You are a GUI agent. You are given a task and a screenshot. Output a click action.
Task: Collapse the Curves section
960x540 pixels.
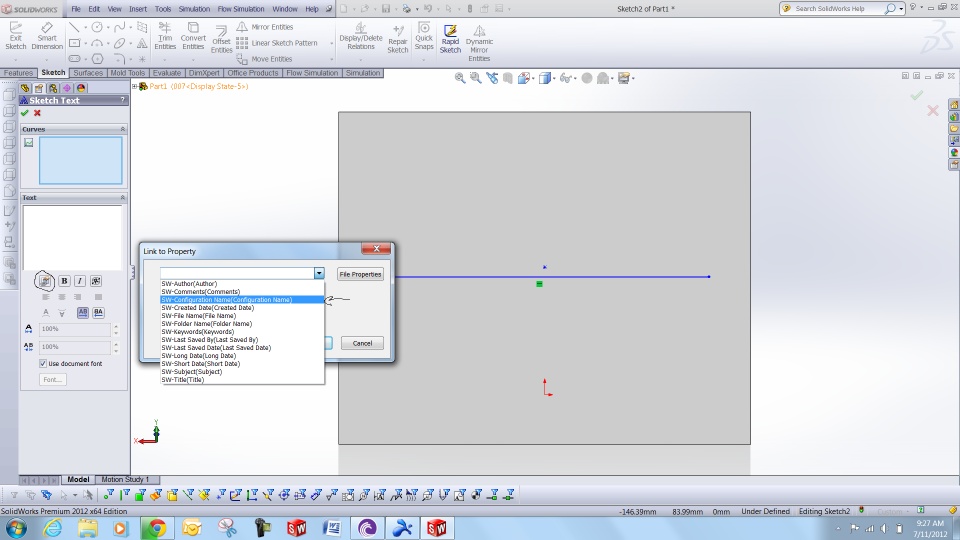122,129
